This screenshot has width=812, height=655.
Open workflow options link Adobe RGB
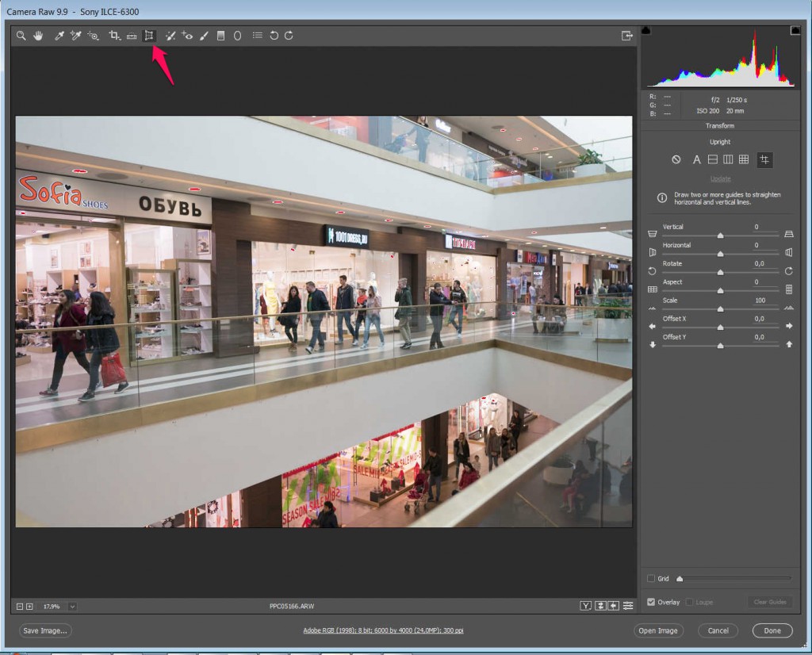383,630
